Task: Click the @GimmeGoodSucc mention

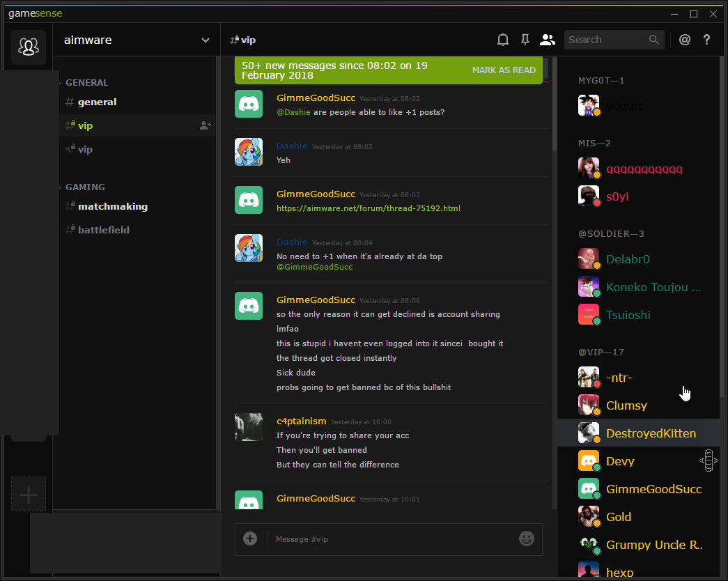Action: 314,267
